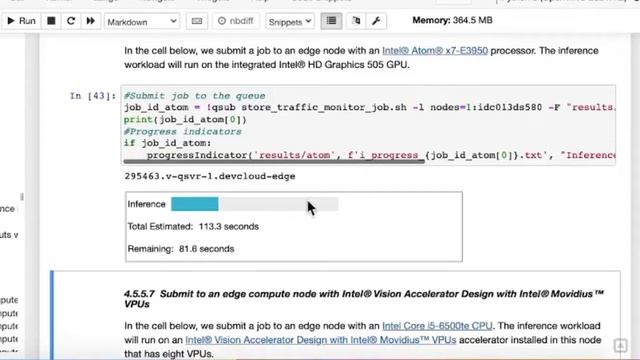Viewport: 640px width, 360px height.
Task: Click the Run cell button
Action: [21, 21]
